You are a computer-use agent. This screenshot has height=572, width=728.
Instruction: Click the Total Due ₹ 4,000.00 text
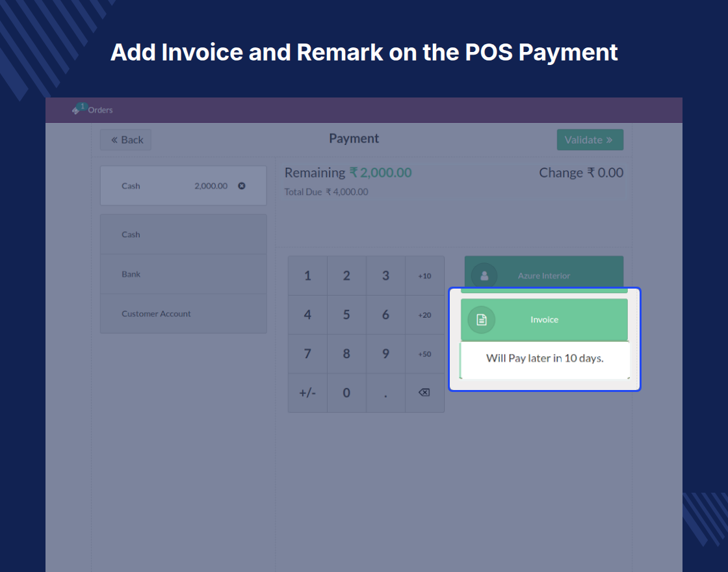click(326, 192)
